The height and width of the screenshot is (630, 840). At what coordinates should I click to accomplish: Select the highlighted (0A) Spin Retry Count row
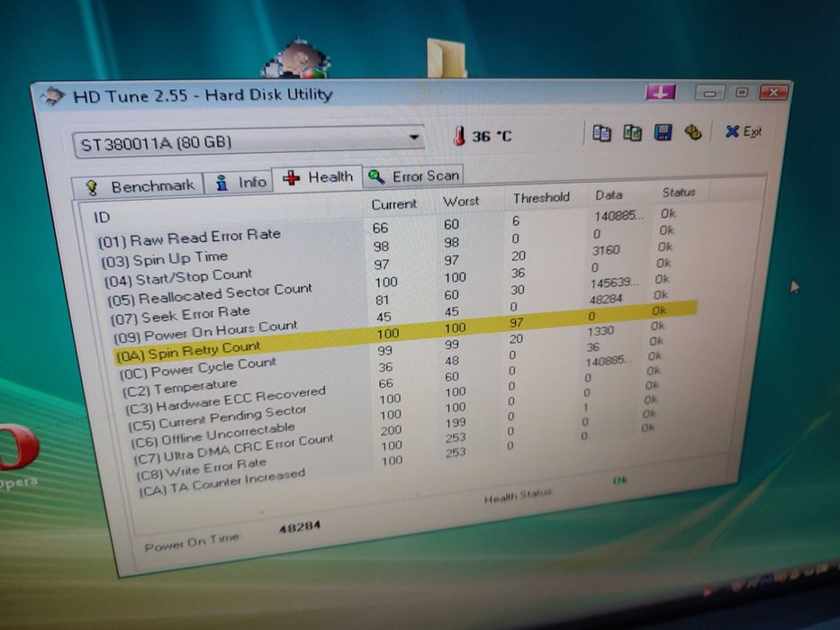pyautogui.click(x=405, y=332)
